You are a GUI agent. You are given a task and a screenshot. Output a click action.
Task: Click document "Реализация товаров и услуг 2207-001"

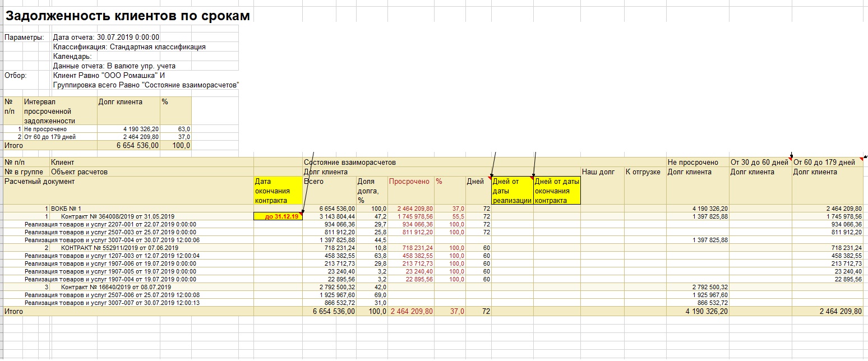pos(110,224)
